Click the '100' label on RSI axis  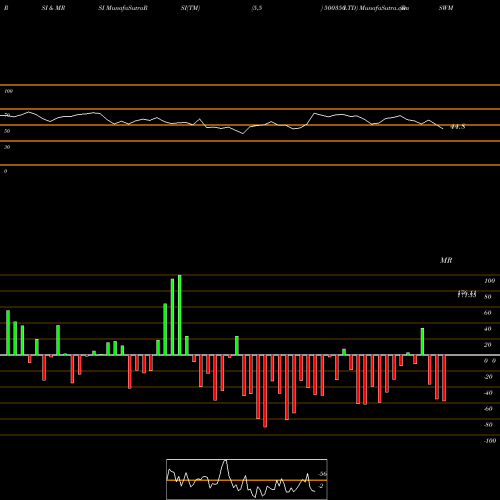(x=8, y=91)
